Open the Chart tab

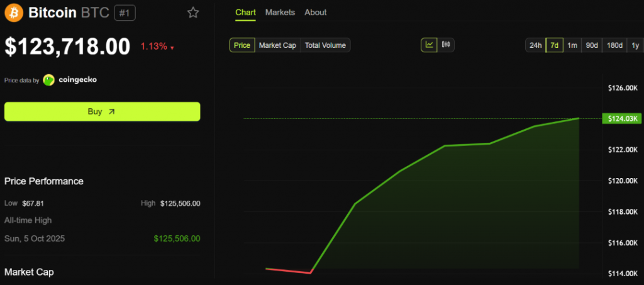click(245, 13)
